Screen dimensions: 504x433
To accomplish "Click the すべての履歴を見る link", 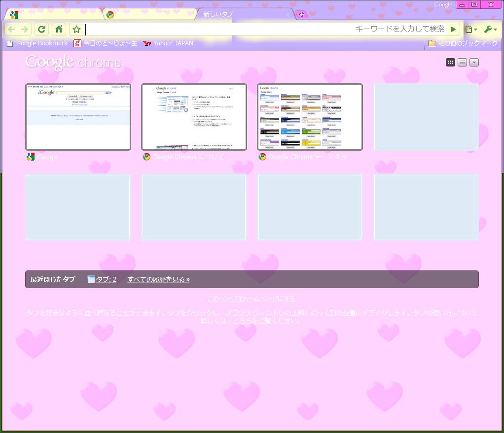I will [x=158, y=279].
